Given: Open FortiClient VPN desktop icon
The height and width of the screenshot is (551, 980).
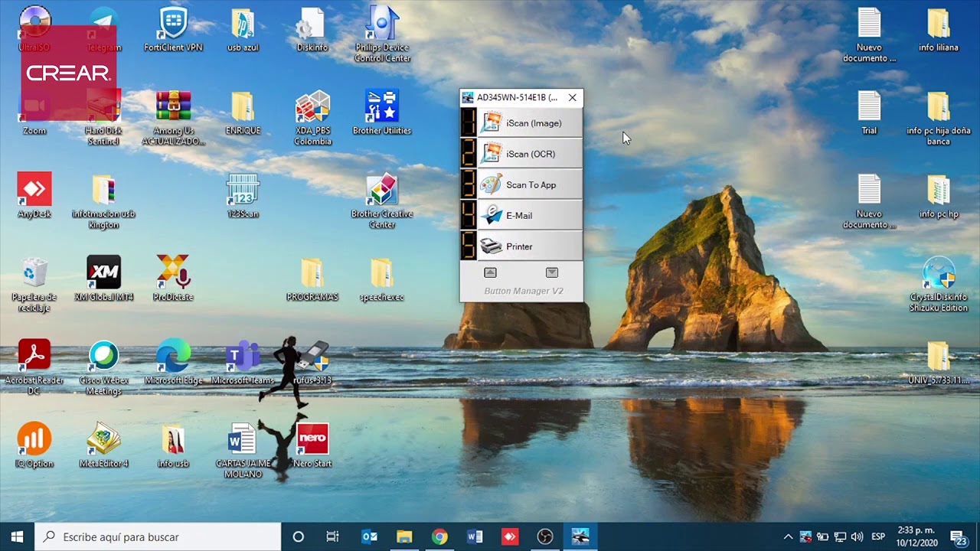Looking at the screenshot, I should [x=173, y=29].
